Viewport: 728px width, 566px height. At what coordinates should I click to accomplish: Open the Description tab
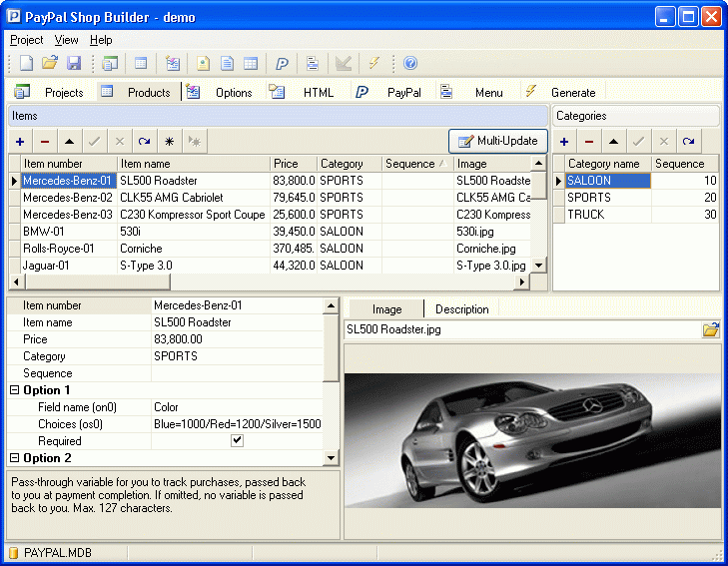(x=461, y=309)
